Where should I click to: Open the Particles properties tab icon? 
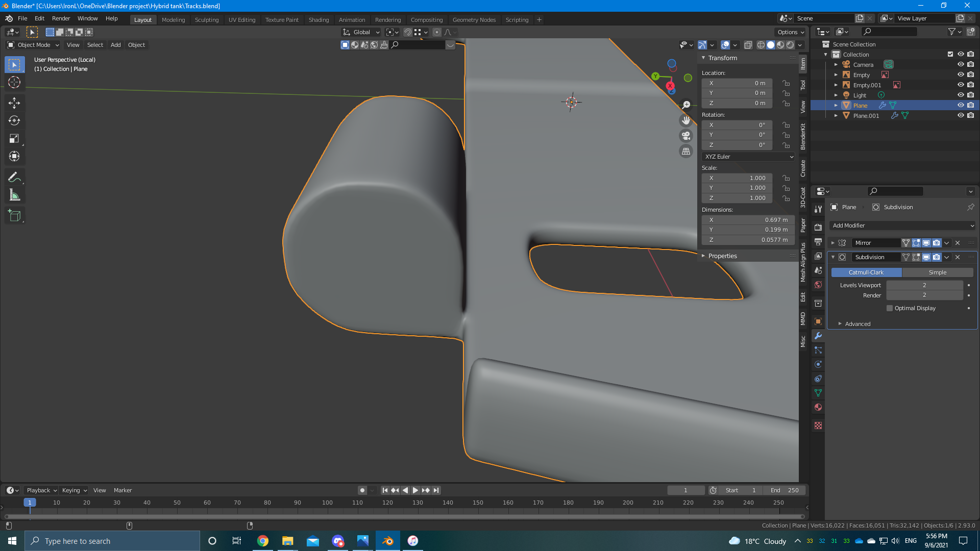pyautogui.click(x=818, y=350)
